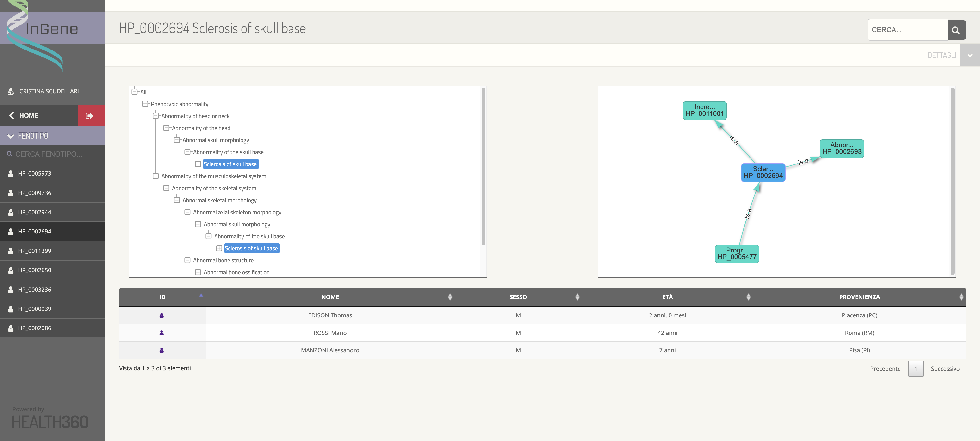The width and height of the screenshot is (980, 441).
Task: Click the HP_0002693 graph node
Action: (842, 148)
